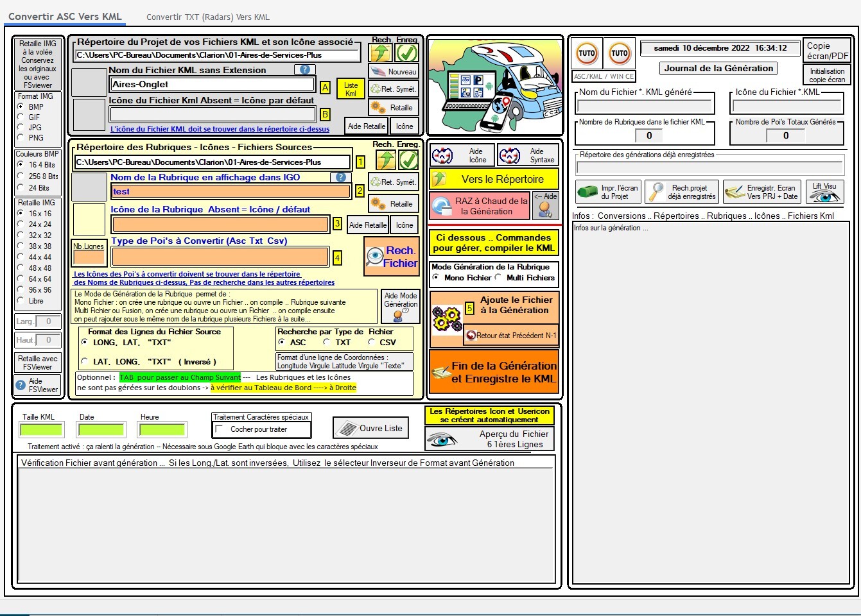The width and height of the screenshot is (861, 616).
Task: Select Multi Fichiers generation mode
Action: 498,277
